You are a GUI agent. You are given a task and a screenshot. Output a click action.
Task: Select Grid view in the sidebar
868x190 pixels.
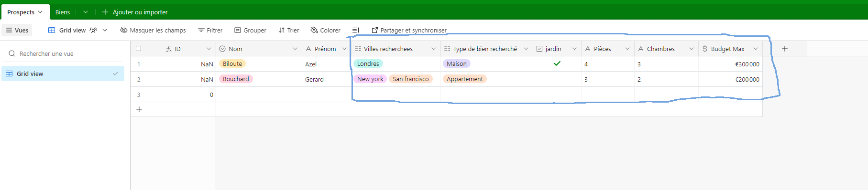pos(63,74)
